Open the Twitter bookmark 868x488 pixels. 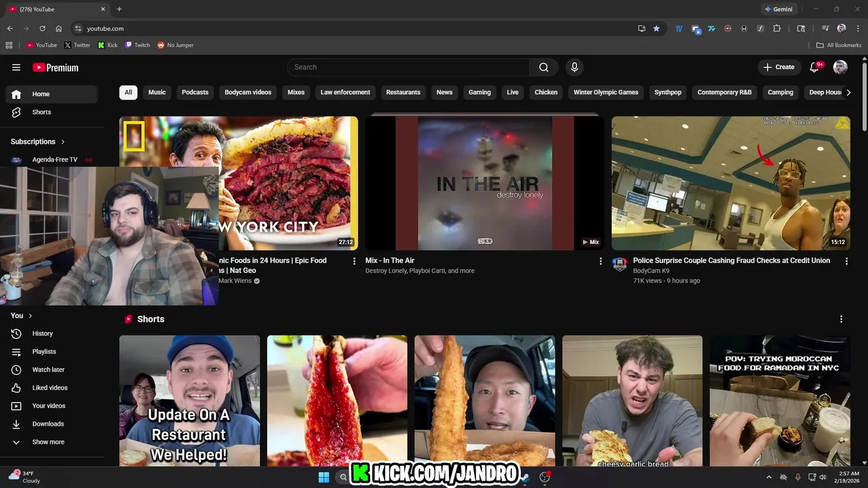[77, 45]
